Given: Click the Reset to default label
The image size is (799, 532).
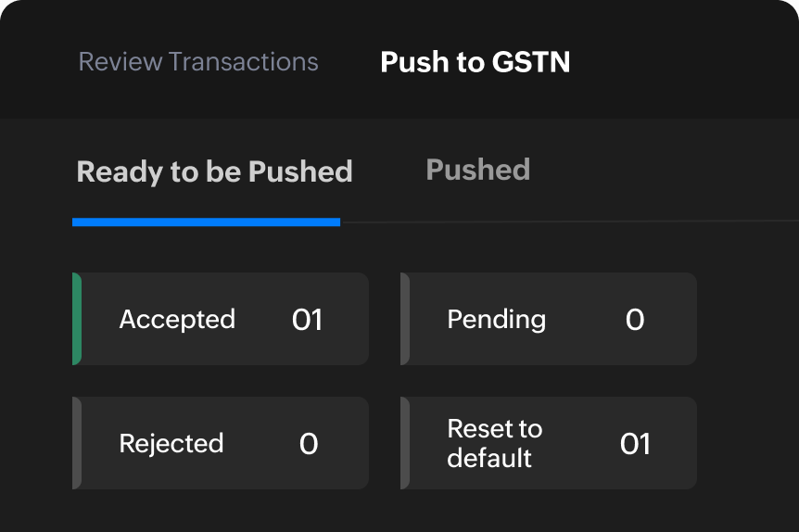Looking at the screenshot, I should click(x=494, y=443).
